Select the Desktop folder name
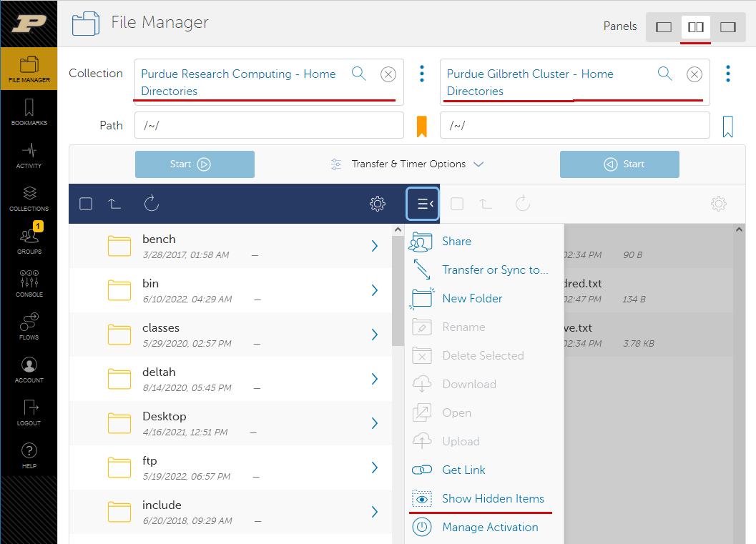 tap(165, 416)
